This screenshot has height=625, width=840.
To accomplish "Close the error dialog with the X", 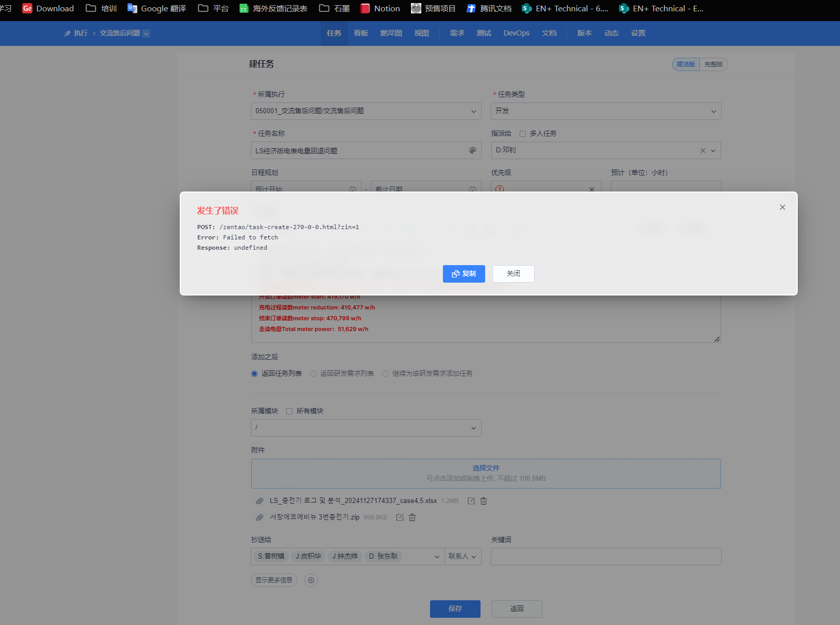I will (x=782, y=207).
